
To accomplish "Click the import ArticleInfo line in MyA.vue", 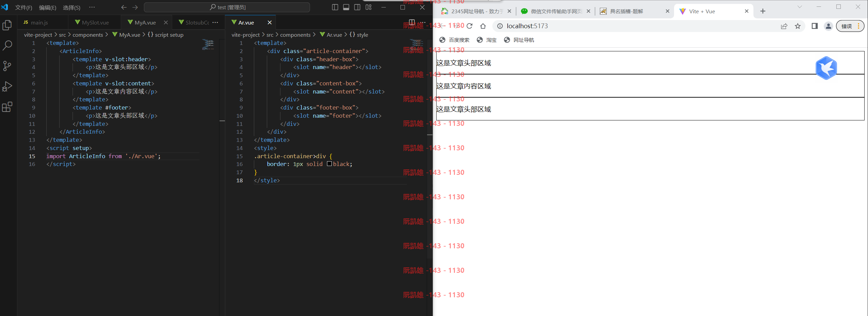I will click(x=103, y=156).
